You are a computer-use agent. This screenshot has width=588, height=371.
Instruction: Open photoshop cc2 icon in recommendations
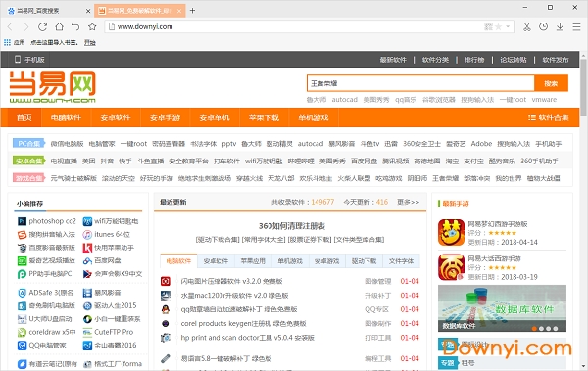pos(22,221)
